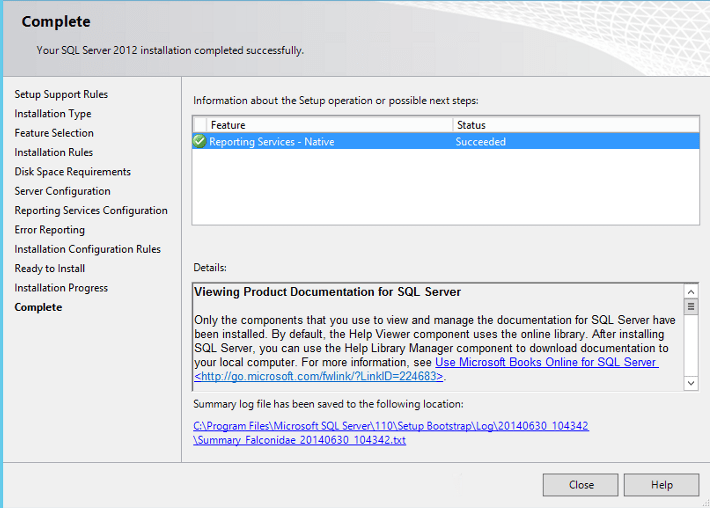Select Disk Space Requirements step
This screenshot has width=710, height=508.
pos(72,172)
